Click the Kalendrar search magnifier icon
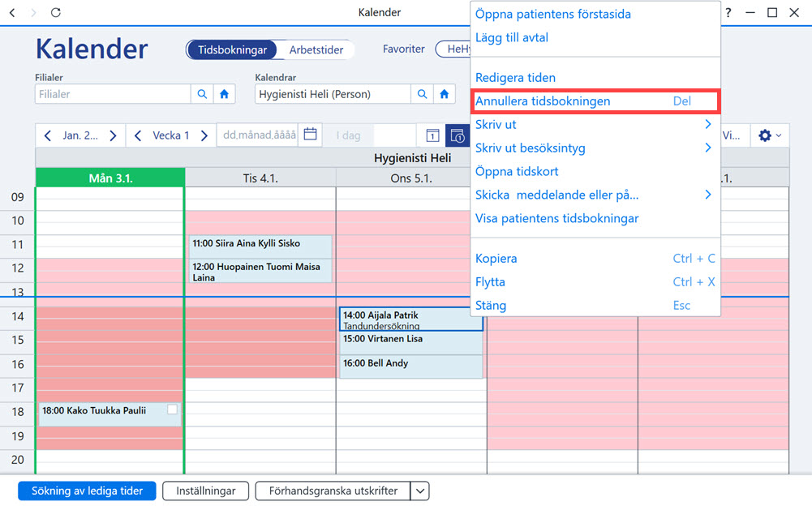This screenshot has height=506, width=812. [422, 94]
